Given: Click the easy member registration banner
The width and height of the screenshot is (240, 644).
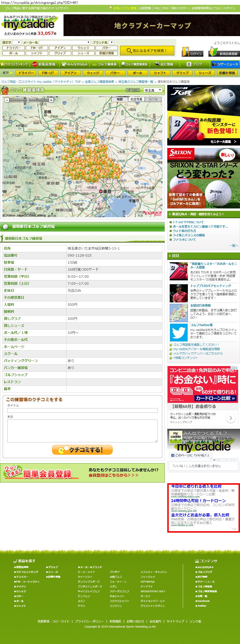Looking at the screenshot, I should pos(82,473).
